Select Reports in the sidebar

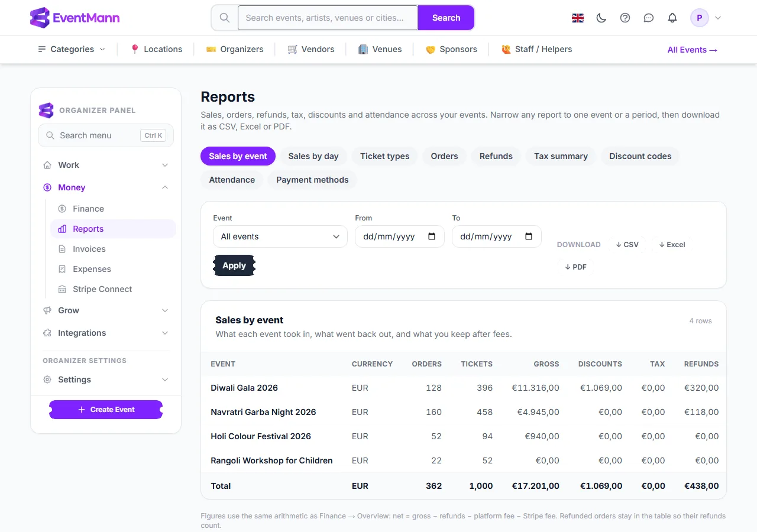(113, 229)
